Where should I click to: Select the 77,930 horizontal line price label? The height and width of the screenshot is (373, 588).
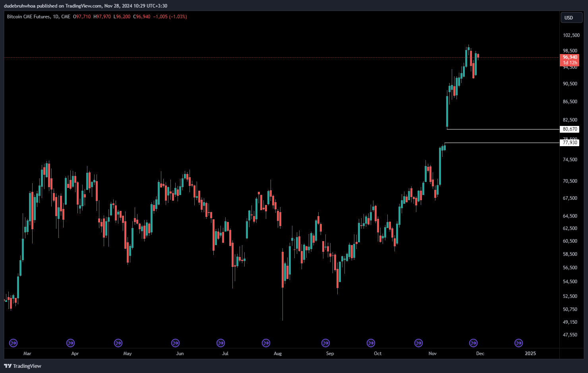pos(570,143)
